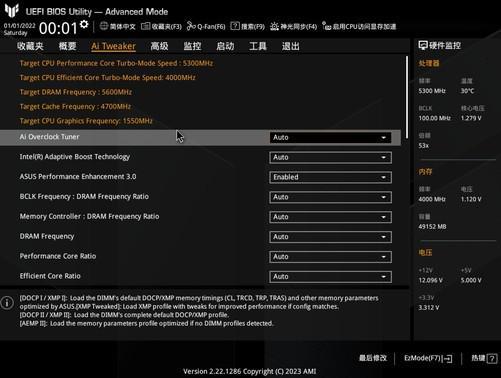Enable CPU memory access acceleration icon

pyautogui.click(x=326, y=26)
